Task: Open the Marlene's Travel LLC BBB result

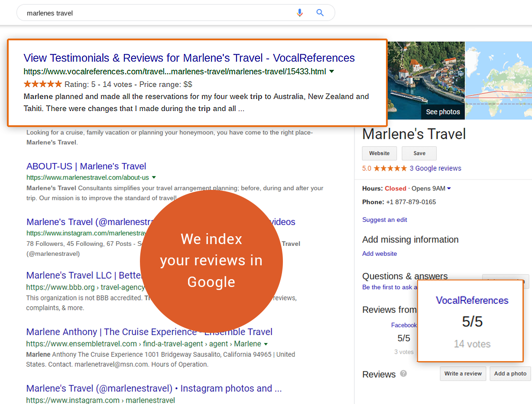Action: click(84, 275)
